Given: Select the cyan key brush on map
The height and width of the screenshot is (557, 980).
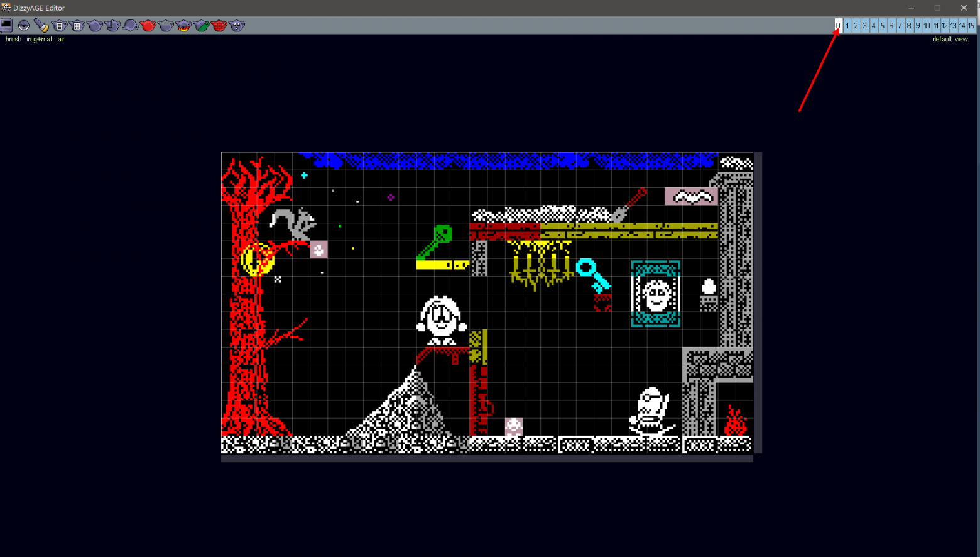Looking at the screenshot, I should tap(594, 276).
